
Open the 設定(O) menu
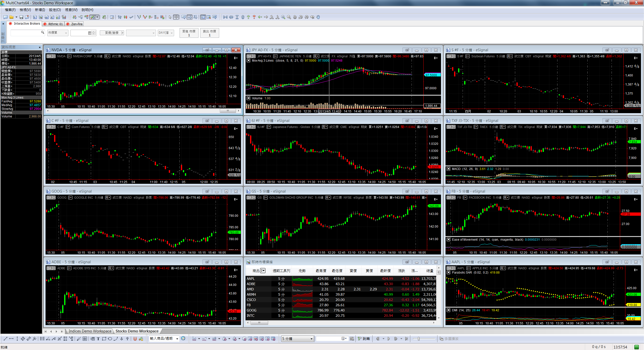(x=55, y=10)
